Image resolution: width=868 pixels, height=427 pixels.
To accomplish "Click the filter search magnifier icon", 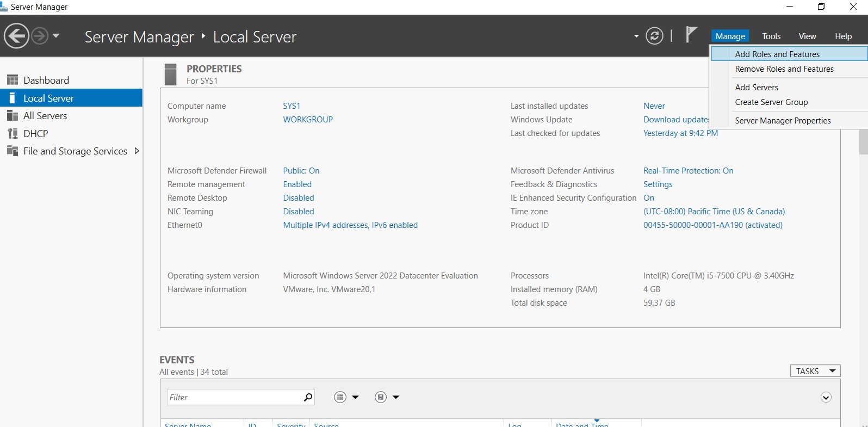I will [x=308, y=397].
